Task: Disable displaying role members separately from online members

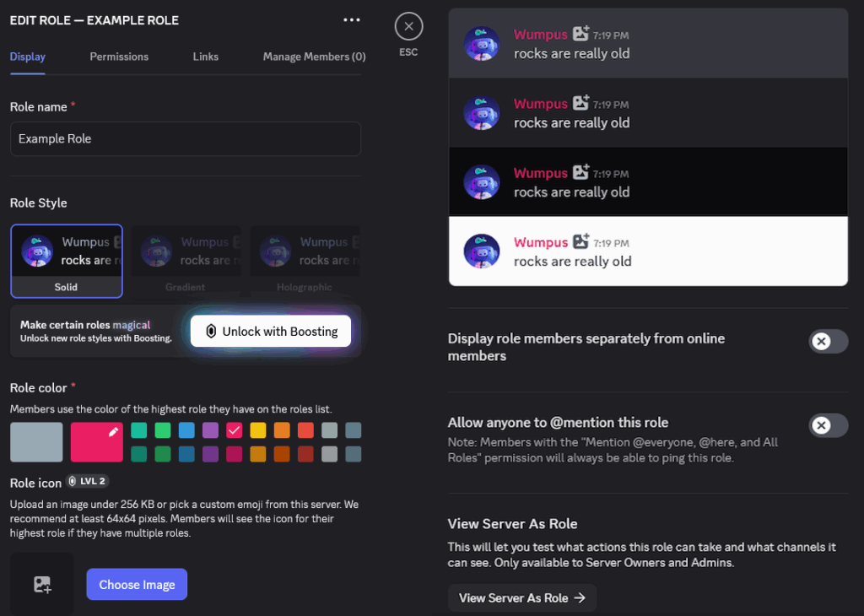Action: 828,341
